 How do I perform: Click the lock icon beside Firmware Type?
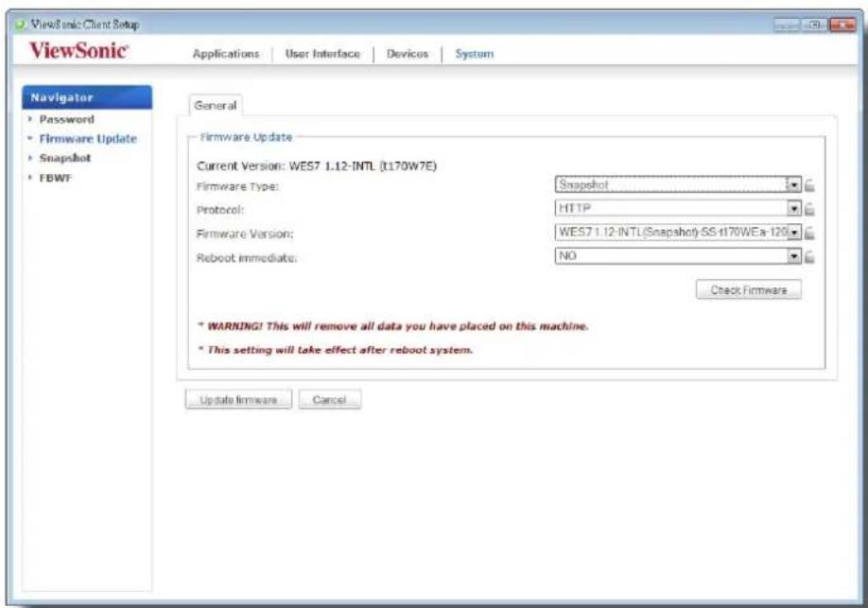tap(809, 185)
